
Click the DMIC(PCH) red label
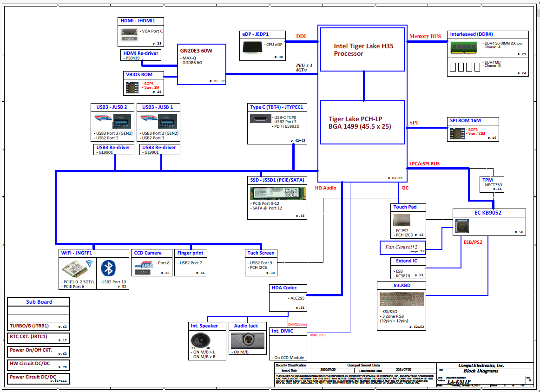coord(317,335)
